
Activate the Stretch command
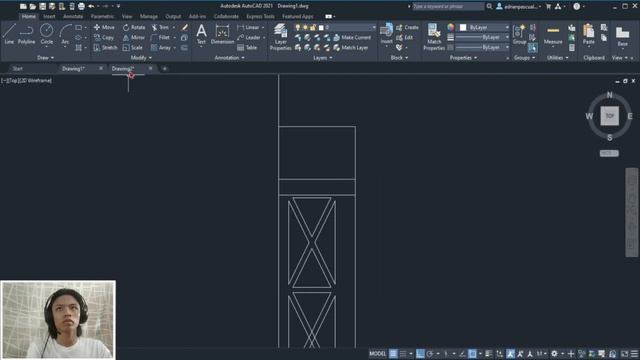point(105,48)
